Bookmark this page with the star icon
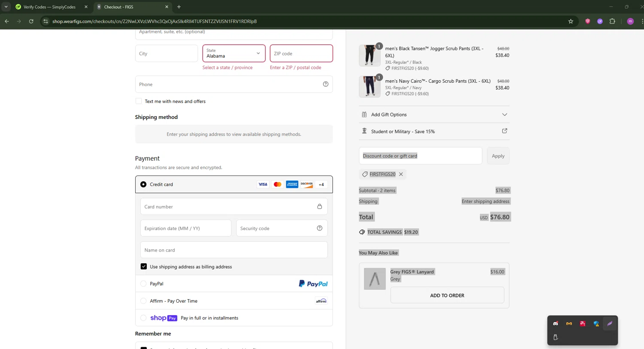Image resolution: width=644 pixels, height=349 pixels. point(571,21)
